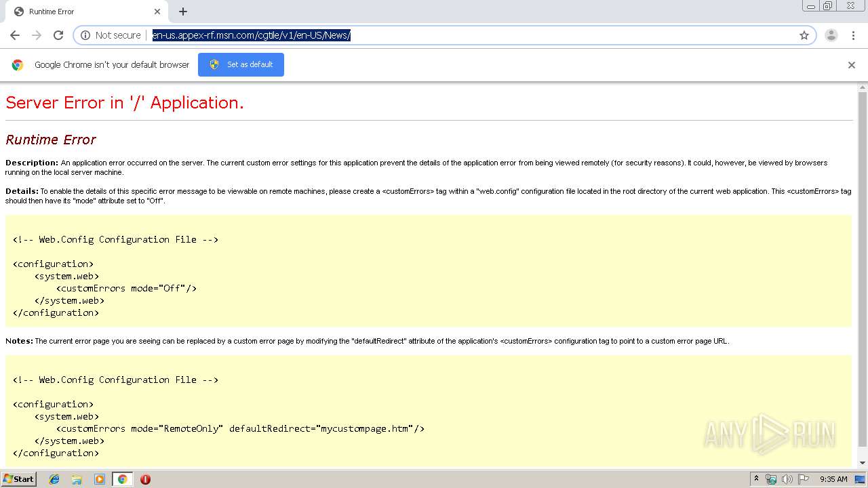Open site info via Not secure icon
This screenshot has width=868, height=488.
click(x=85, y=35)
